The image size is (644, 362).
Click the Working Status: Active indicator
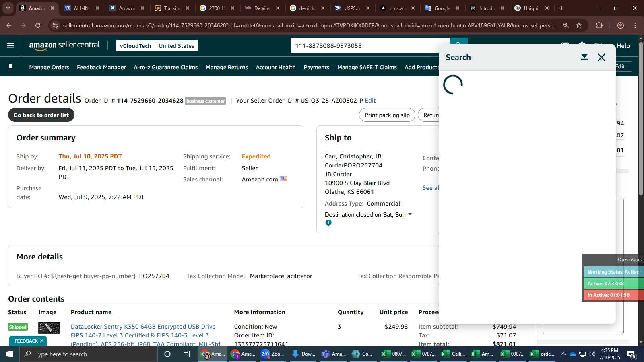click(613, 272)
